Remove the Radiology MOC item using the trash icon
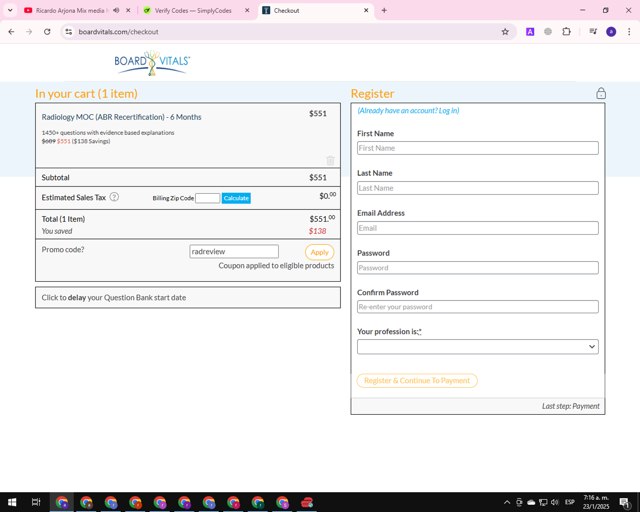This screenshot has height=512, width=640. (x=330, y=160)
